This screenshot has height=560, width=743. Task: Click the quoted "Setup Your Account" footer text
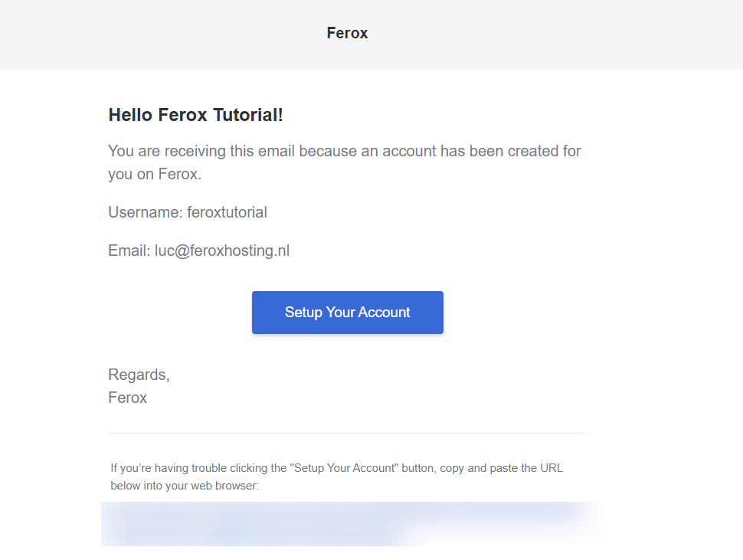point(345,468)
